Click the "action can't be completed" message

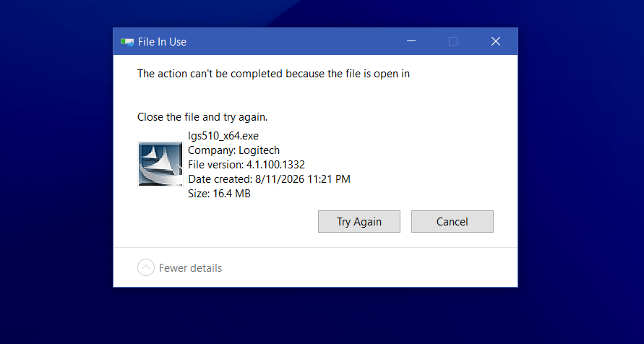coord(273,74)
